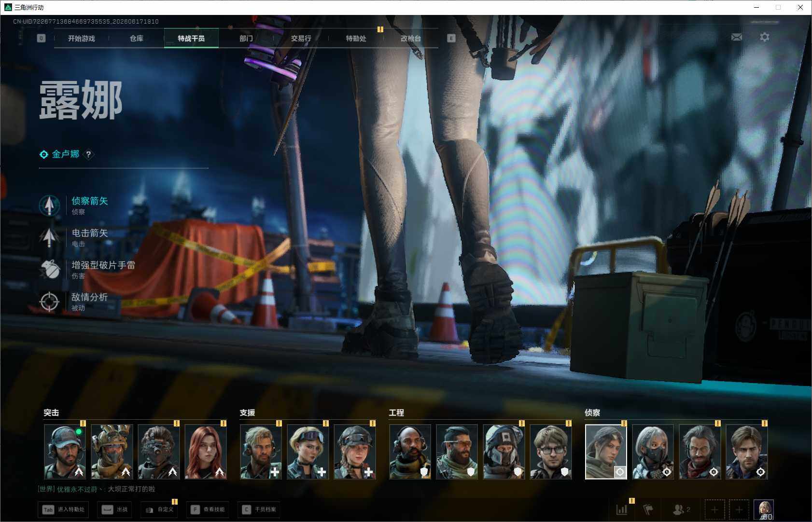Screen dimensions: 812x522
Task: Click the 进入特勤处 Tab button
Action: coord(64,509)
